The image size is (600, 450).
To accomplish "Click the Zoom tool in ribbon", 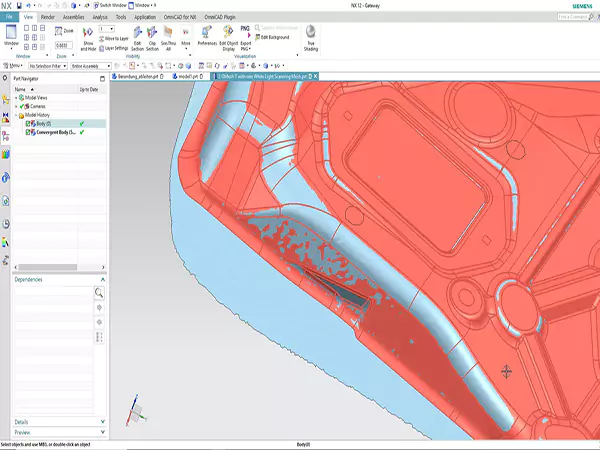I will (64, 31).
